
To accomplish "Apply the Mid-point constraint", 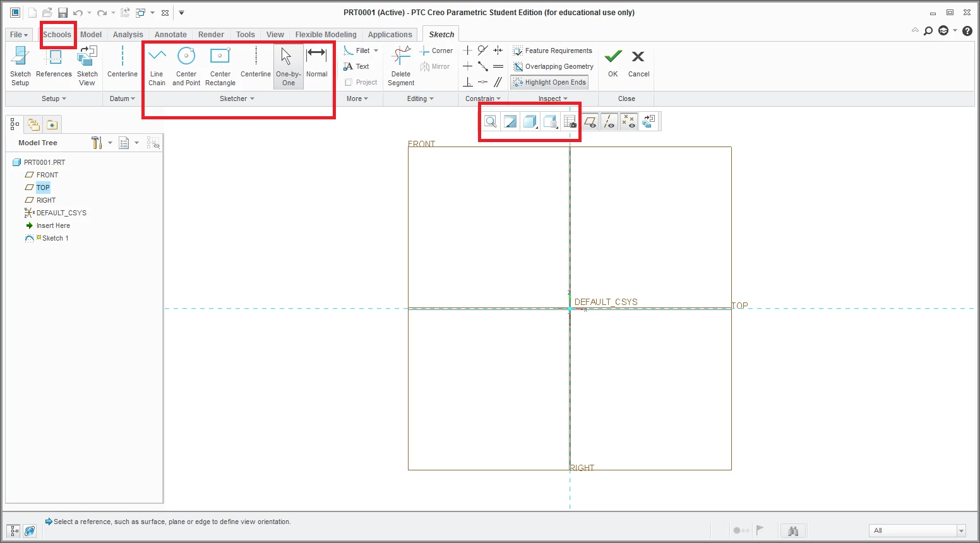I will pyautogui.click(x=482, y=66).
